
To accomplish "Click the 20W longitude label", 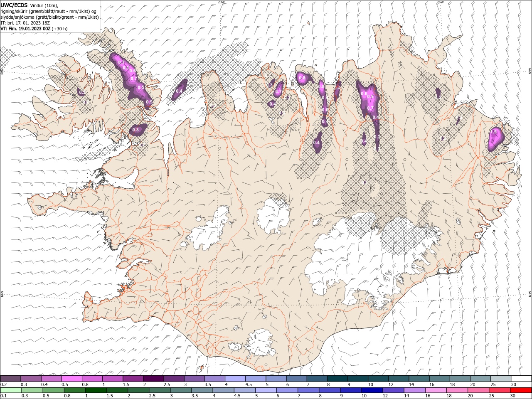I will pos(221,2).
